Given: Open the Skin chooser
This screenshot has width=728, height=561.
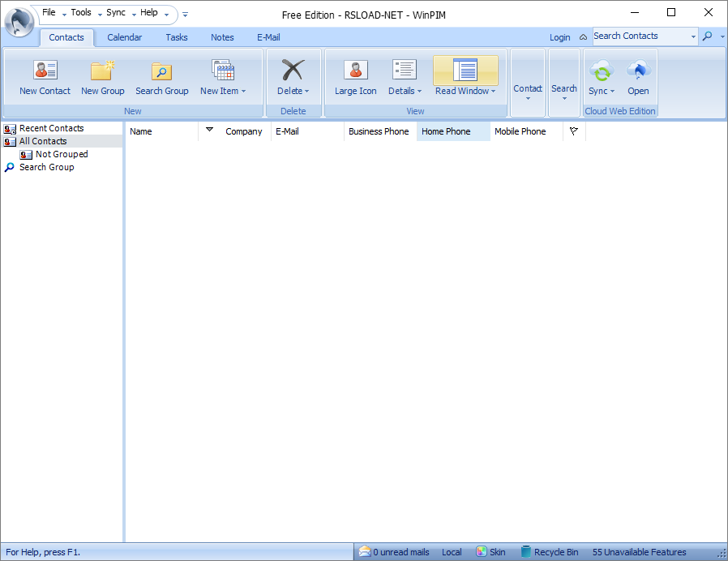Looking at the screenshot, I should point(490,552).
